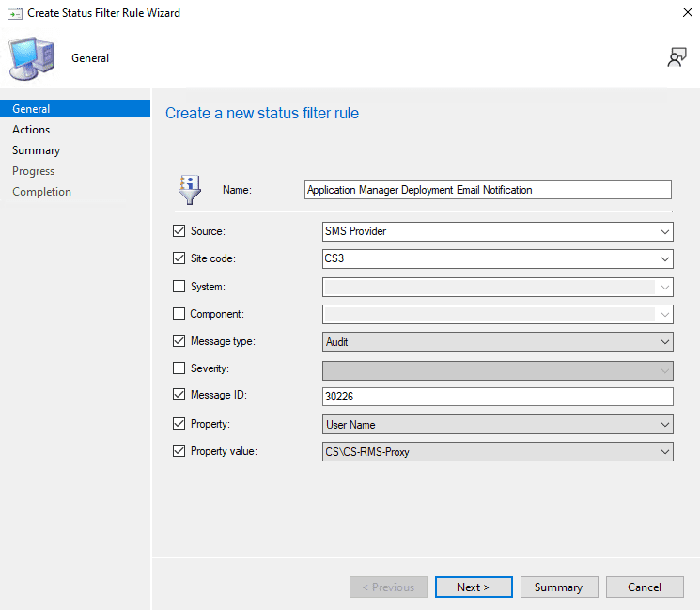Expand the Site code dropdown
This screenshot has height=610, width=700.
coord(497,259)
